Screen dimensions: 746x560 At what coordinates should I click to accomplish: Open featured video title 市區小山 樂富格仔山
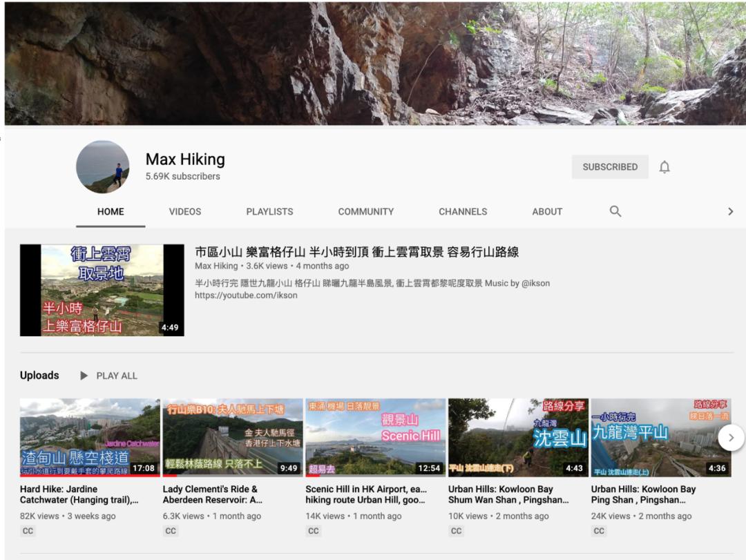point(356,252)
